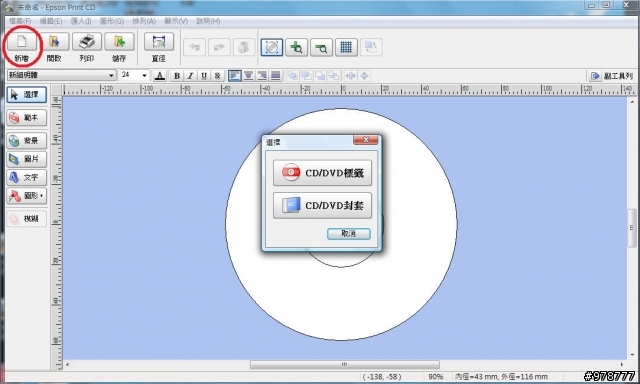Open the 圖片 picture tool
Viewport: 640px width, 384px height.
pos(27,159)
